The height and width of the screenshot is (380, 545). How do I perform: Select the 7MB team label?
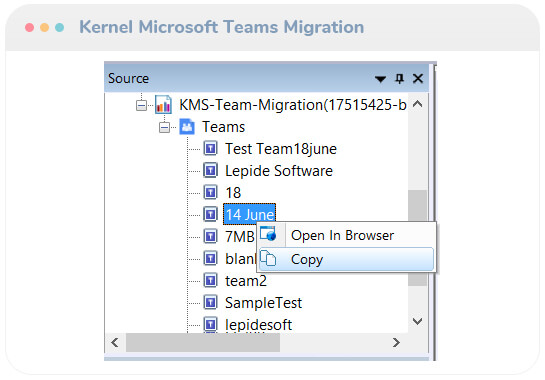240,237
